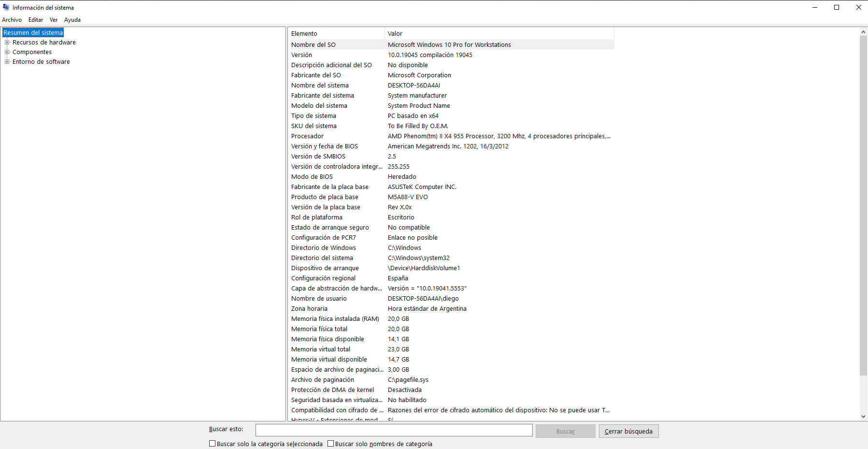Select Memoria física instalada (RAM) row
The height and width of the screenshot is (449, 868).
coord(451,319)
